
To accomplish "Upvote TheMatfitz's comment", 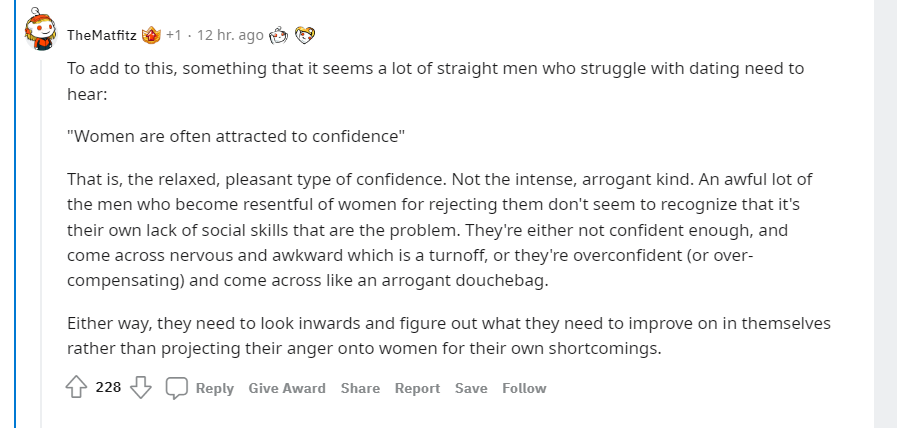I will [76, 388].
